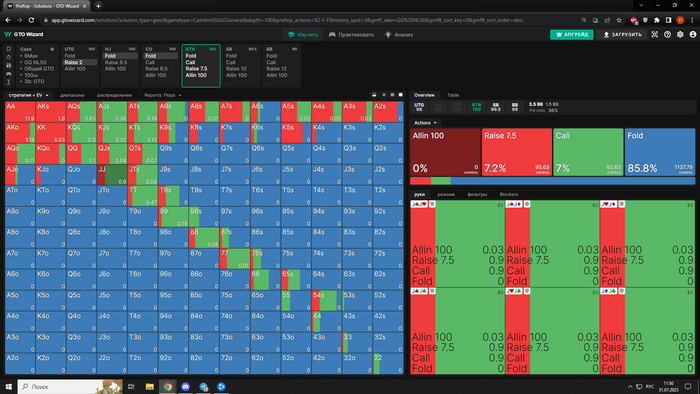
Task: Select the third matrix view mode icon
Action: [x=392, y=95]
